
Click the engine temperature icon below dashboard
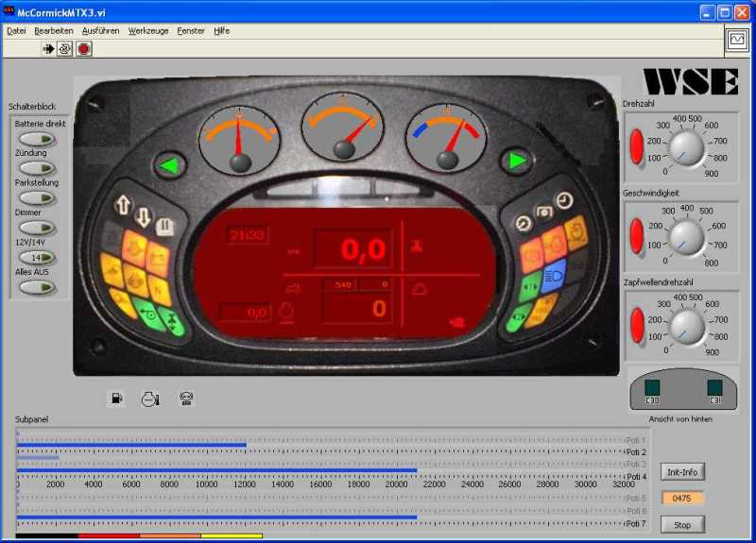[x=150, y=399]
